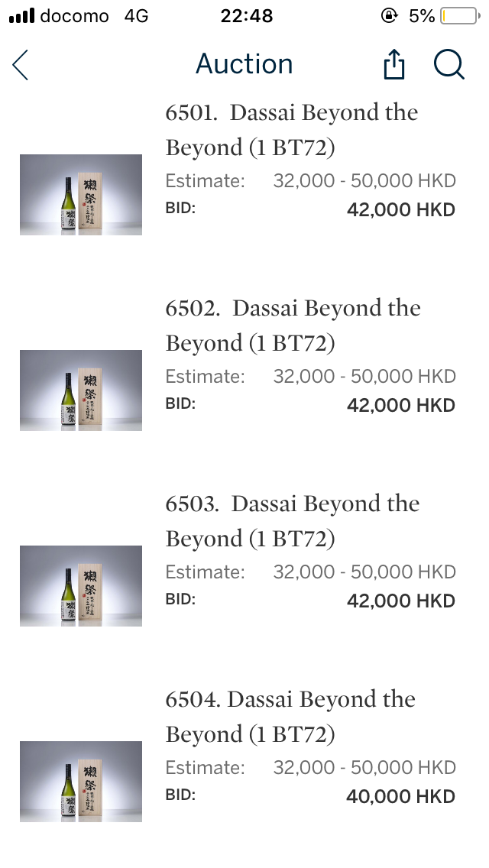Viewport: 489px width, 868px height.
Task: Open lot 6501 sake bottle thumbnail
Action: point(81,194)
